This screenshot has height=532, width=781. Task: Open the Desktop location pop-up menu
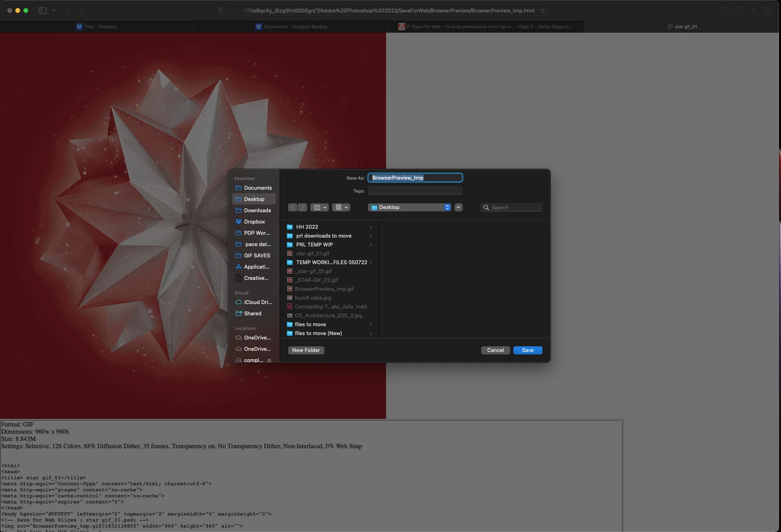point(409,207)
